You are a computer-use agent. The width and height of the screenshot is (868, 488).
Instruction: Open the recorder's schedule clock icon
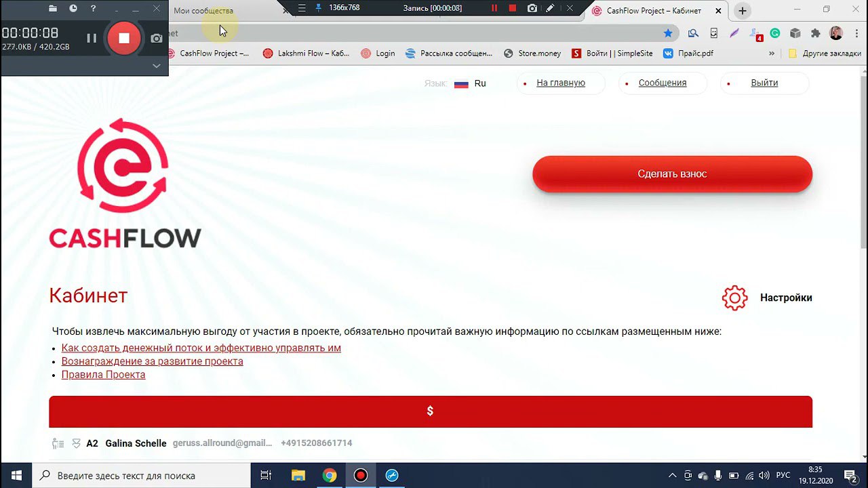tap(73, 9)
